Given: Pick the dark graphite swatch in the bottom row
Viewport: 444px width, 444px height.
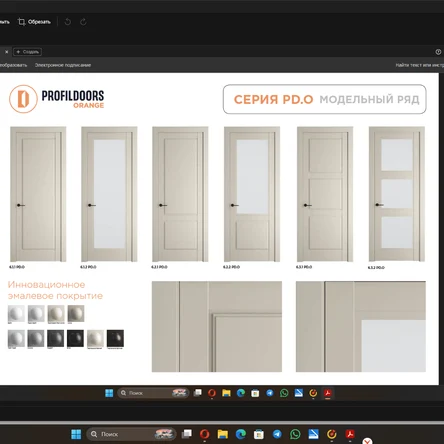Looking at the screenshot, I should (56, 338).
